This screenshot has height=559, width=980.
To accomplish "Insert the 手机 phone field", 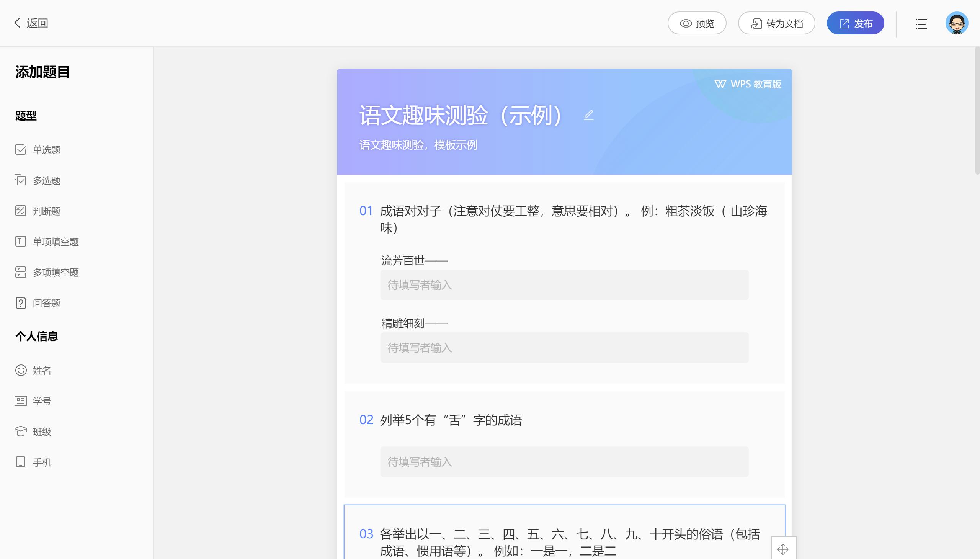I will click(41, 462).
